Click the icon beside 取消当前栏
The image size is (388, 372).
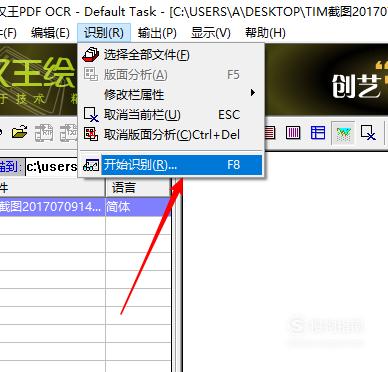click(91, 115)
